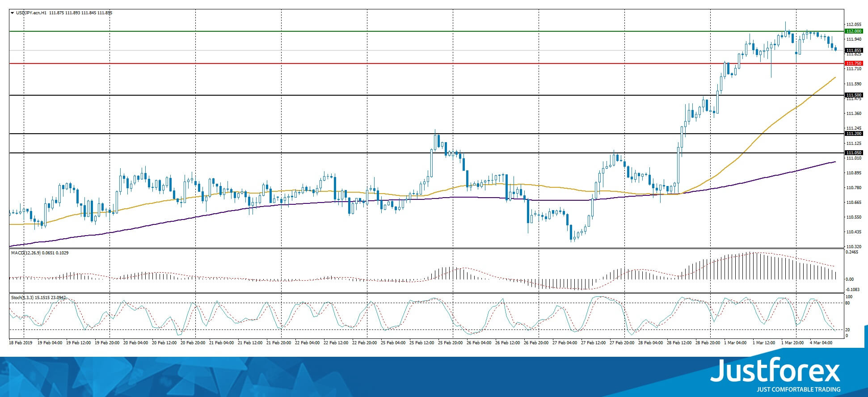Click the JustForex logo
Viewport: 868px width, 397px height.
coord(775,371)
